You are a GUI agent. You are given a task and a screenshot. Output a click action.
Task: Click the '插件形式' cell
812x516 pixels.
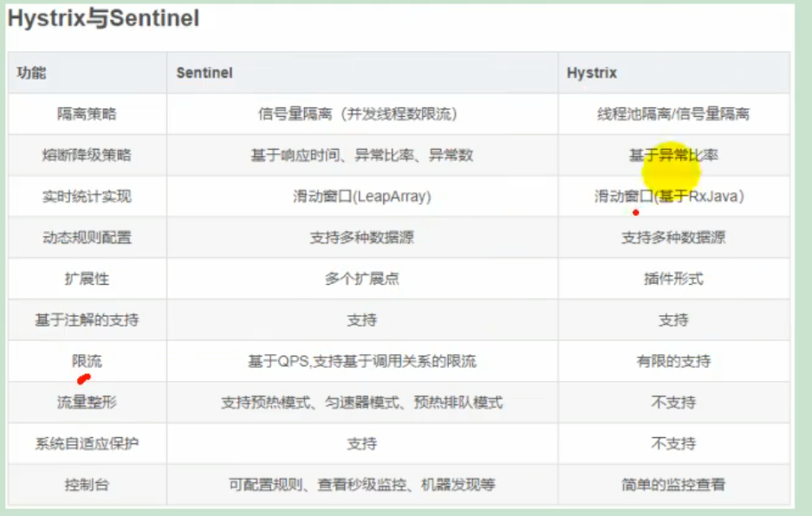[x=673, y=279]
